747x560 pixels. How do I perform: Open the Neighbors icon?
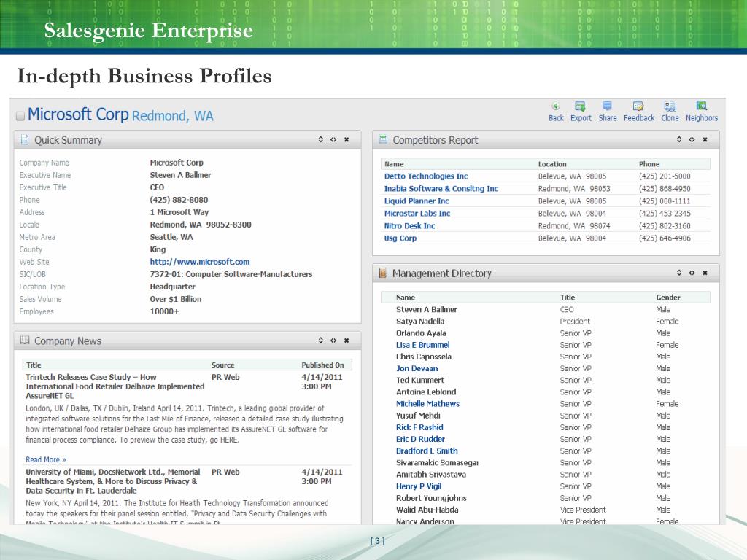point(701,106)
